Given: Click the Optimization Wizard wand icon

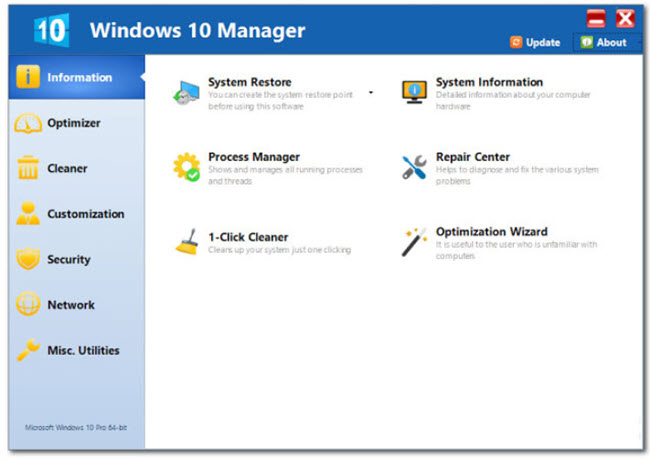Looking at the screenshot, I should (414, 241).
